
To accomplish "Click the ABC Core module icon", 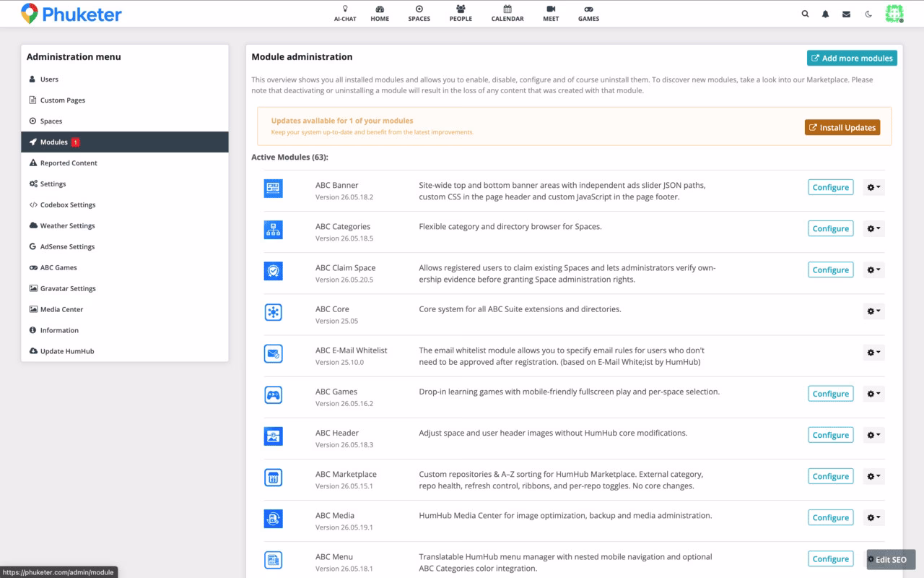I will click(274, 312).
